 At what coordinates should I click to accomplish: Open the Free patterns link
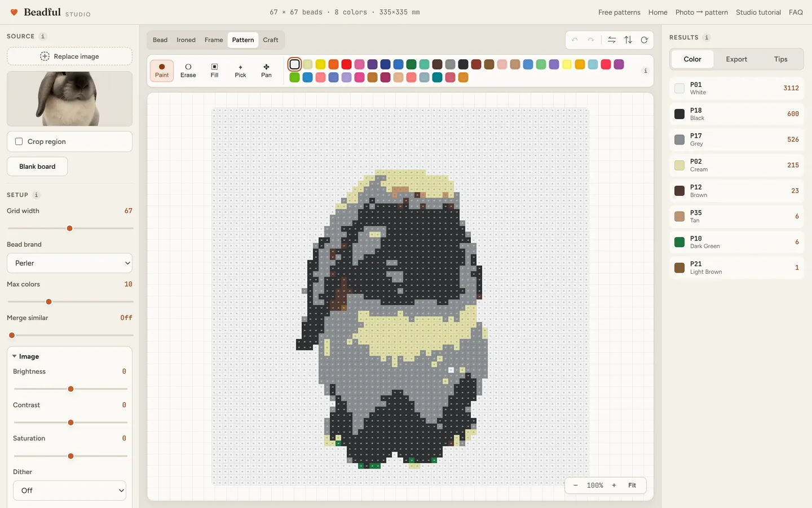pos(619,12)
